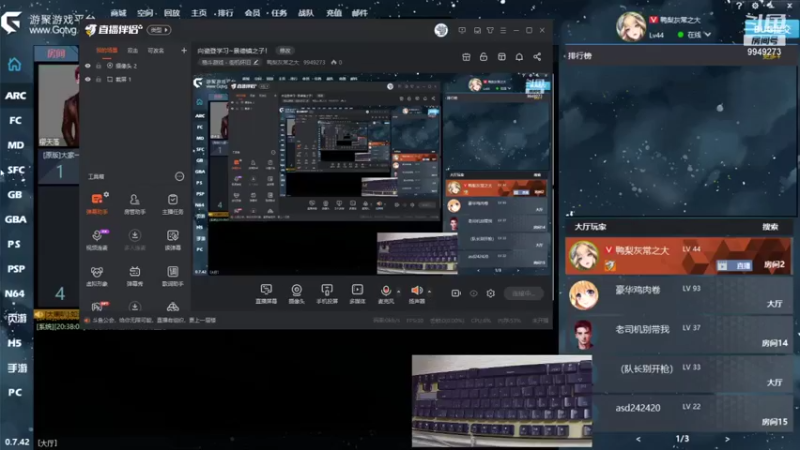The height and width of the screenshot is (450, 800).
Task: Toggle the lock on the 截屏 1 source
Action: 98,80
